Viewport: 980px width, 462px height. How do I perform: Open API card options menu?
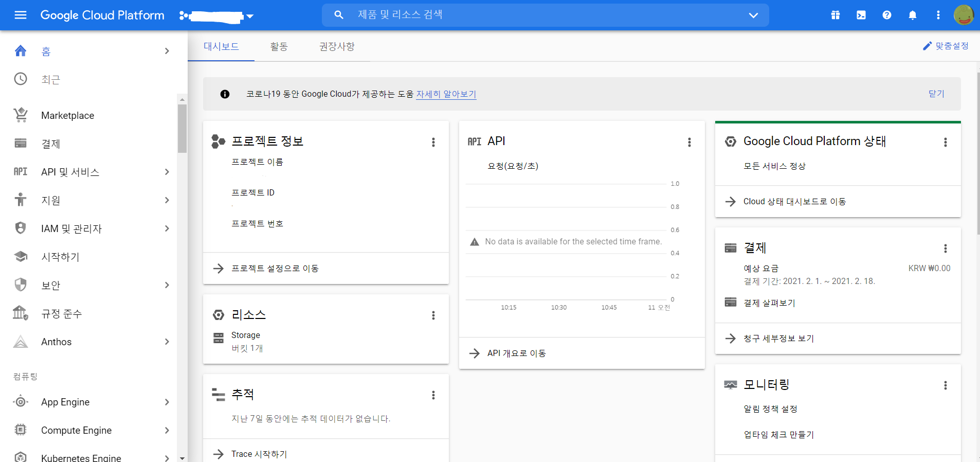click(689, 142)
